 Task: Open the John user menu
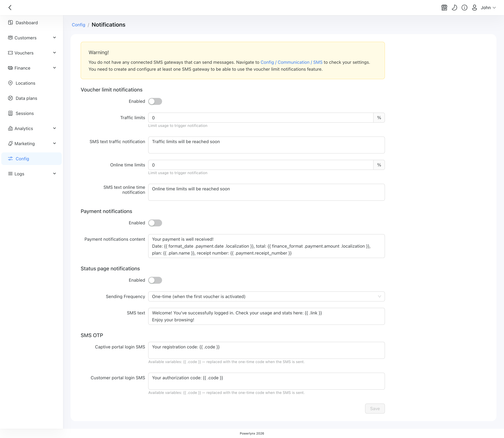click(488, 8)
